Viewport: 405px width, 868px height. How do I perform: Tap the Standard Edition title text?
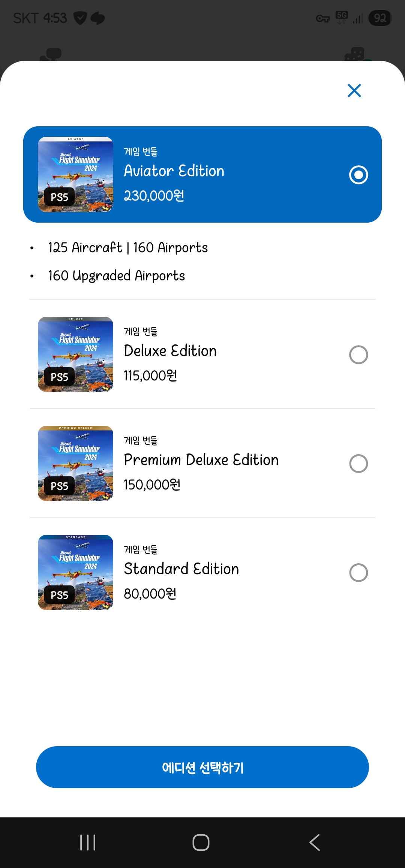point(181,569)
